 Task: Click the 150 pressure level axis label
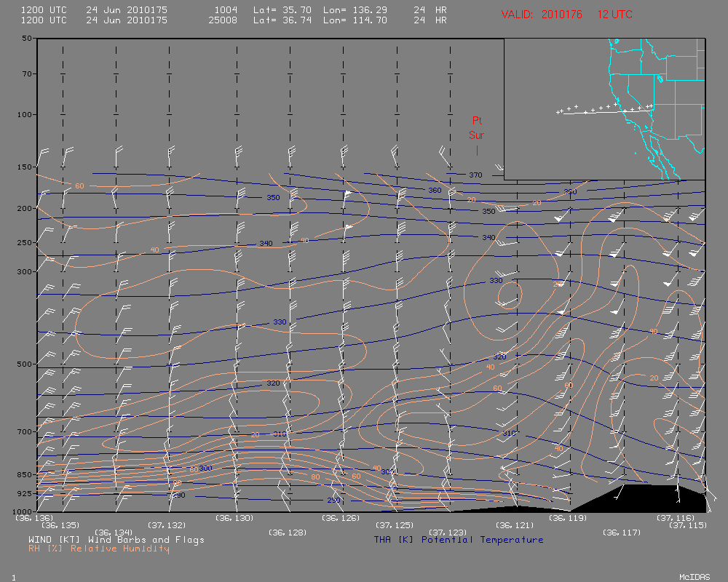pos(26,167)
